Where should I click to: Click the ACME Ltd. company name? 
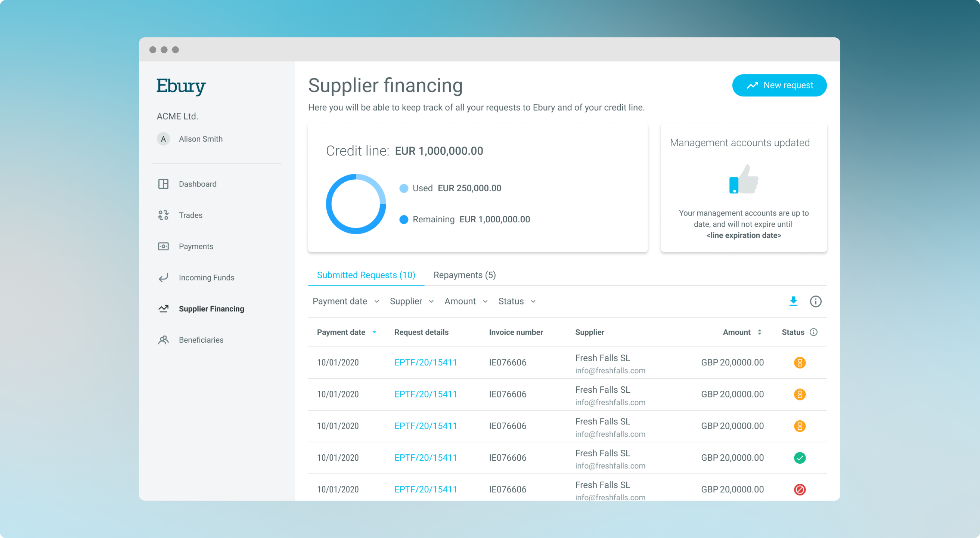[x=177, y=117]
